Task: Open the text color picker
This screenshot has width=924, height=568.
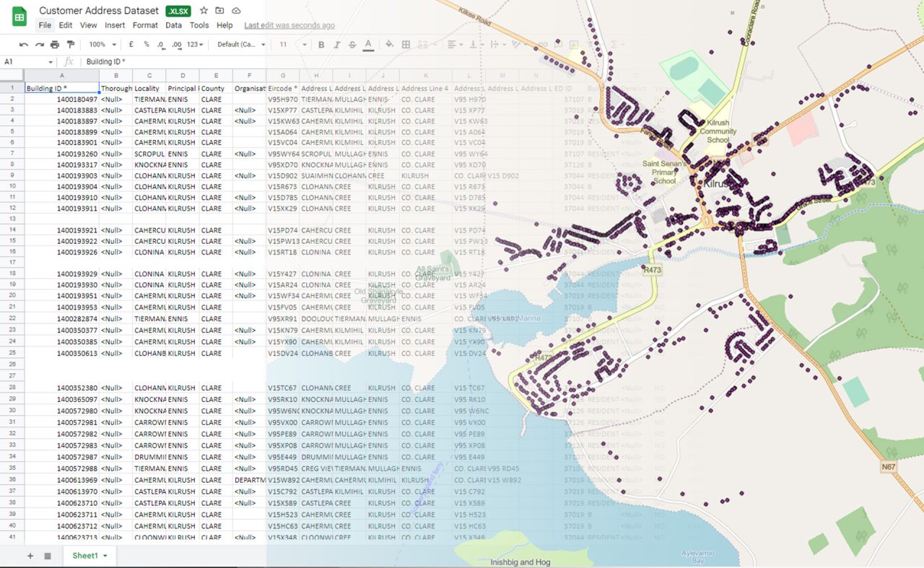Action: tap(368, 45)
